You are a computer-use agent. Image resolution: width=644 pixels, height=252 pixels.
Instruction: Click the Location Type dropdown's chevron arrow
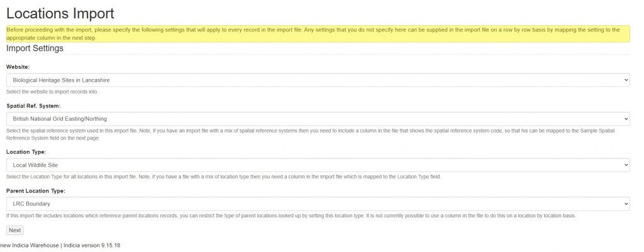[x=626, y=165]
